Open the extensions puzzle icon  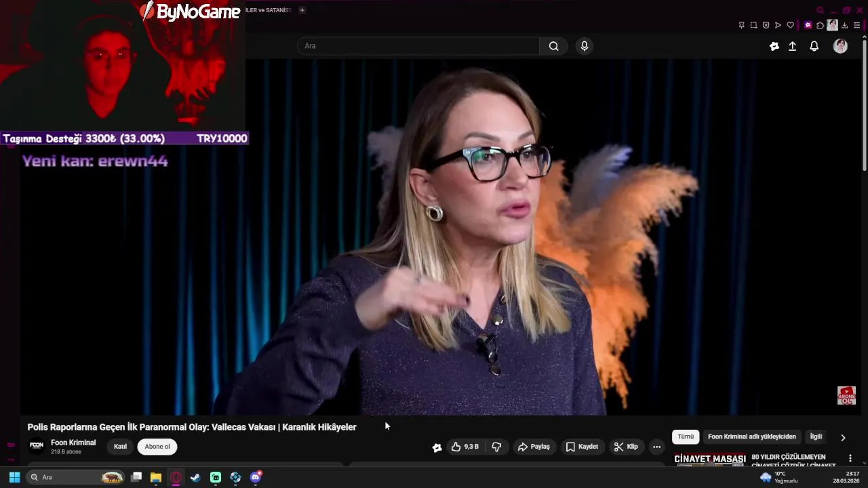tap(820, 25)
